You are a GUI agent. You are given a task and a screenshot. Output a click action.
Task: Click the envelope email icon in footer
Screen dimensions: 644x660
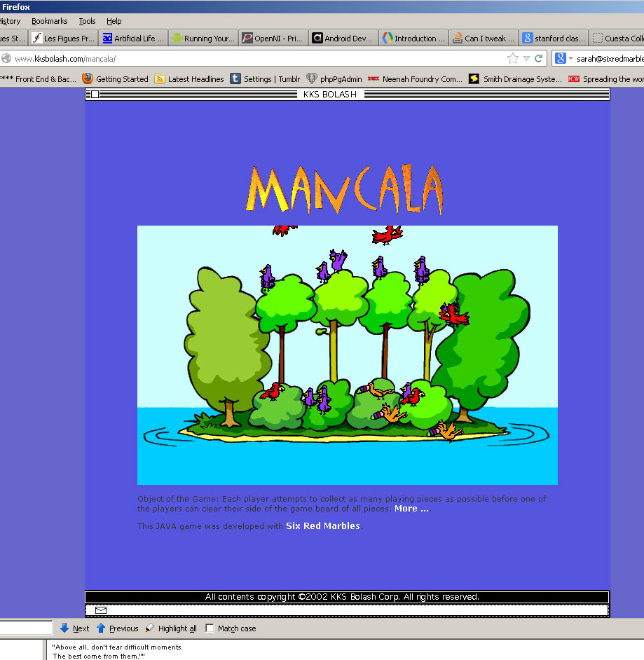(x=101, y=610)
